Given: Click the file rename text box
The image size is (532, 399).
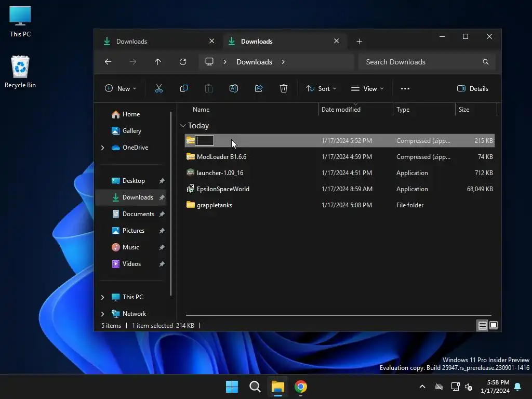Looking at the screenshot, I should [205, 140].
